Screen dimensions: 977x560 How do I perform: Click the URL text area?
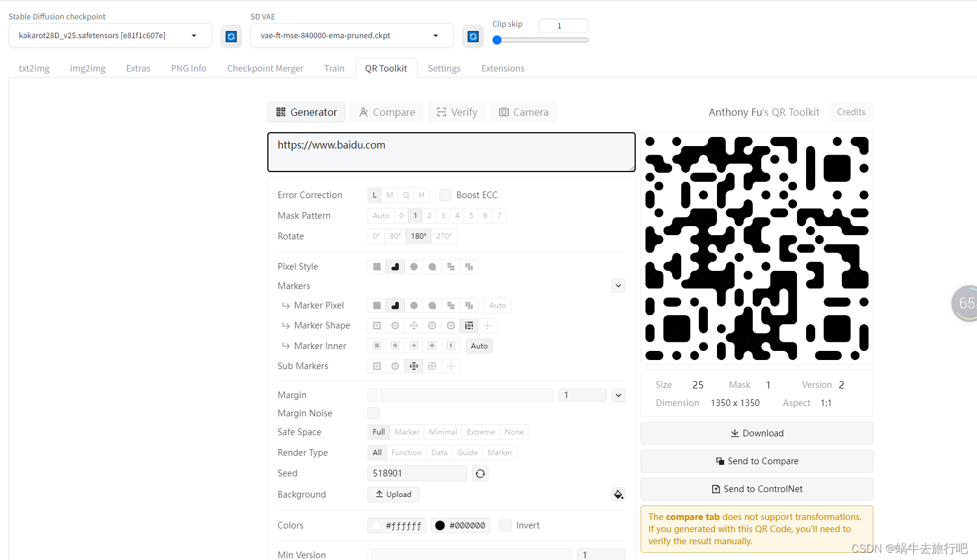452,152
